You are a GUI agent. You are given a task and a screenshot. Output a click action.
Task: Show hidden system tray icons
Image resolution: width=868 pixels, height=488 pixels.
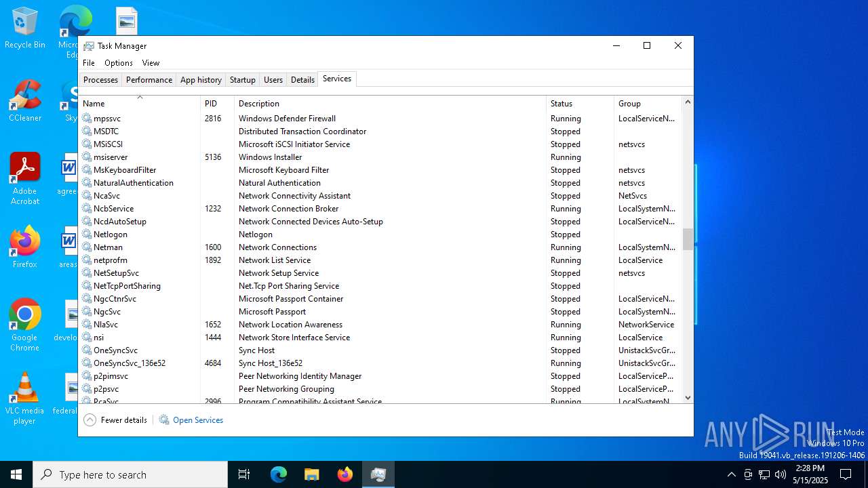[x=731, y=474]
